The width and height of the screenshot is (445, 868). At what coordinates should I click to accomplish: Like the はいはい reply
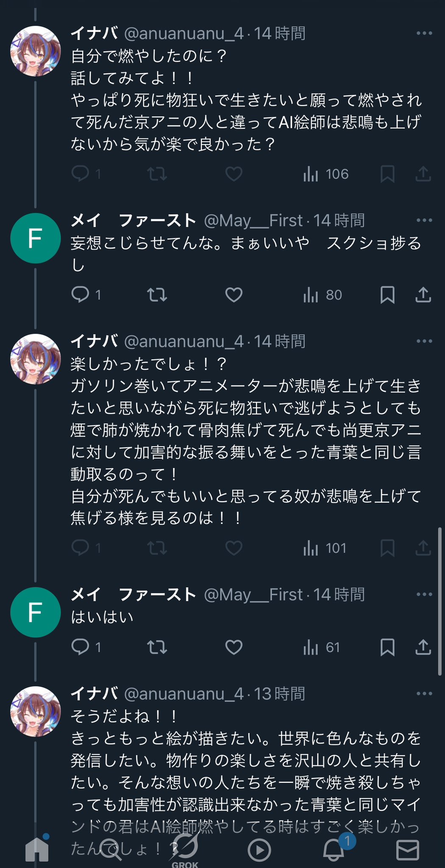pos(234,647)
